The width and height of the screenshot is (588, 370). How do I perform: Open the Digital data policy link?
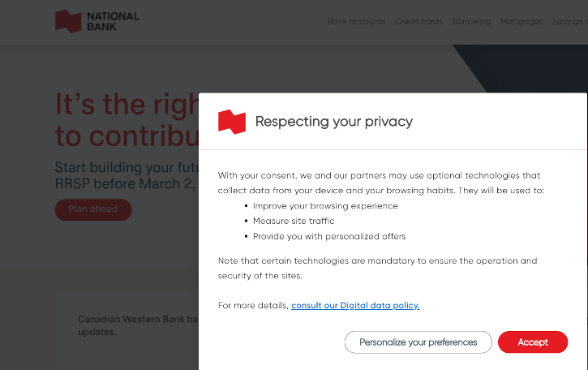point(355,305)
